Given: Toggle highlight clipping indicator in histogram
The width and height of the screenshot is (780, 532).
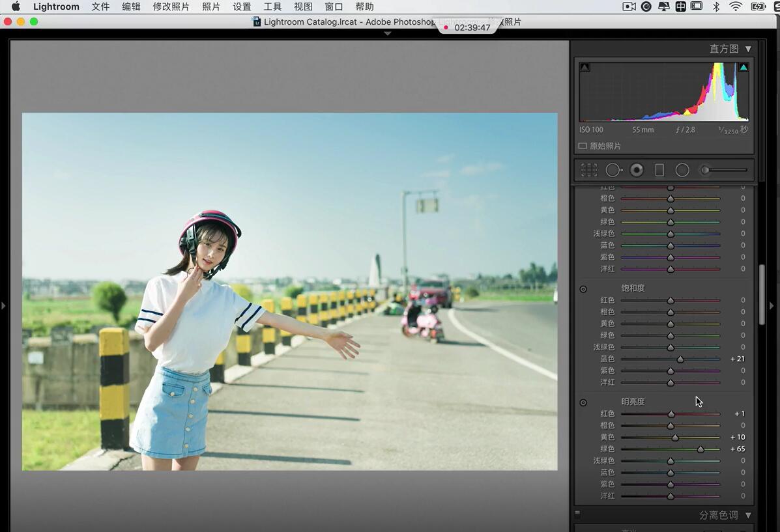Looking at the screenshot, I should click(x=744, y=67).
